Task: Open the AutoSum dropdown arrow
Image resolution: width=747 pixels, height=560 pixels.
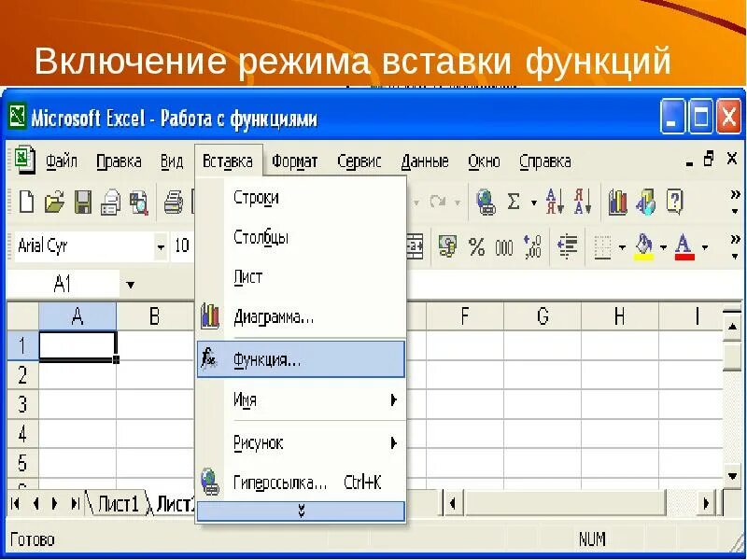Action: click(x=534, y=203)
